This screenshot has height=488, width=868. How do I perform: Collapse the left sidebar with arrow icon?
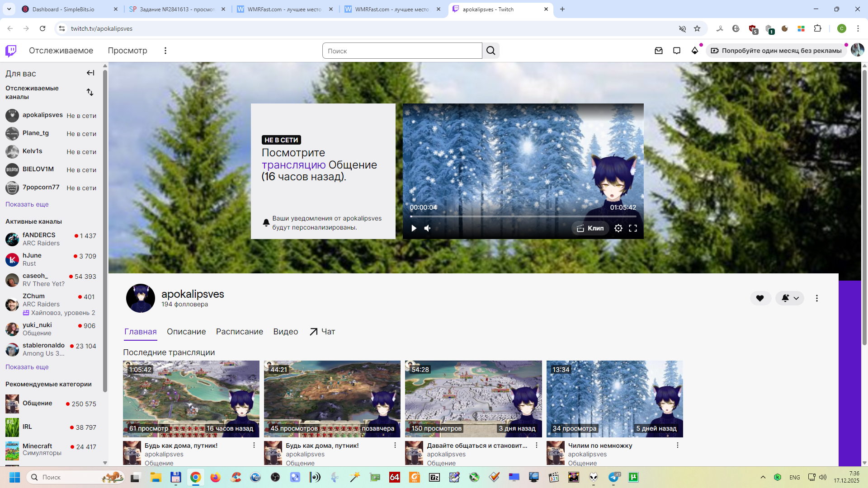tap(90, 73)
